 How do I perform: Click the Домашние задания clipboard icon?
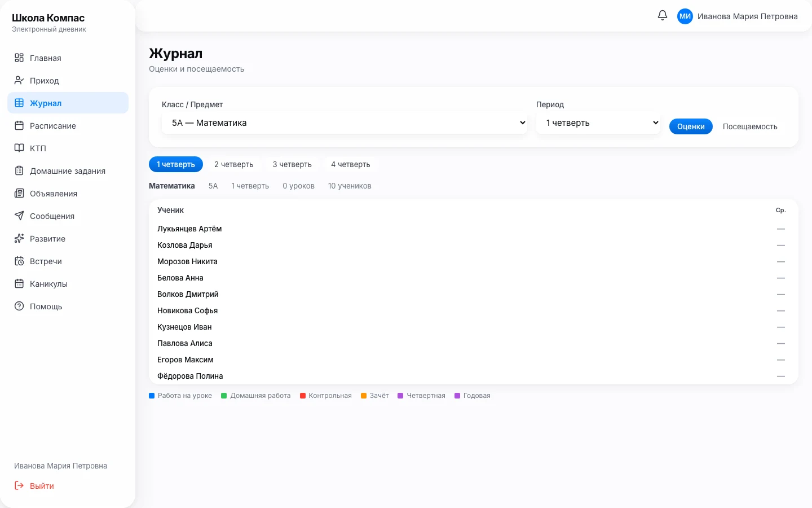pyautogui.click(x=19, y=170)
